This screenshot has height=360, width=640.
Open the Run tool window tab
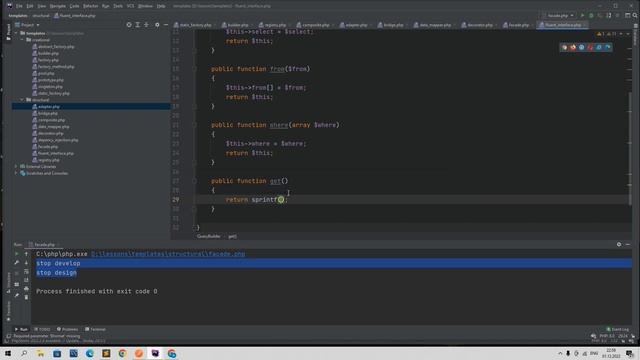click(x=21, y=329)
